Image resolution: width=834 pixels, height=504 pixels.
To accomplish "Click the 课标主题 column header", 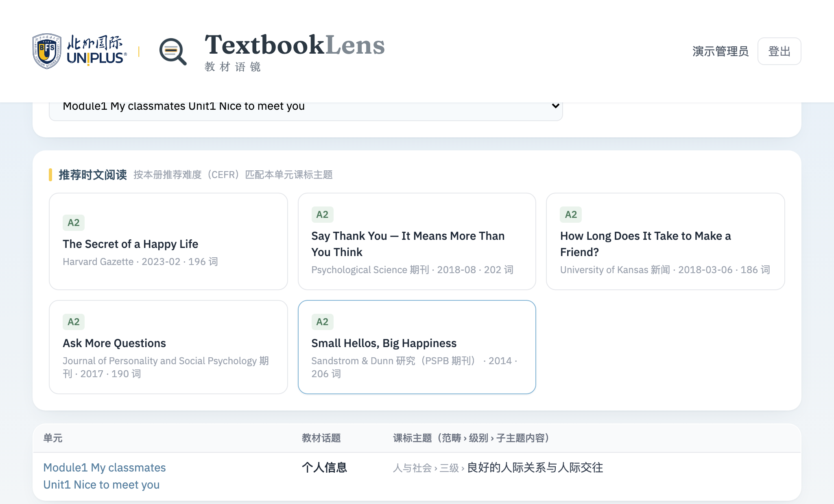I will point(473,438).
